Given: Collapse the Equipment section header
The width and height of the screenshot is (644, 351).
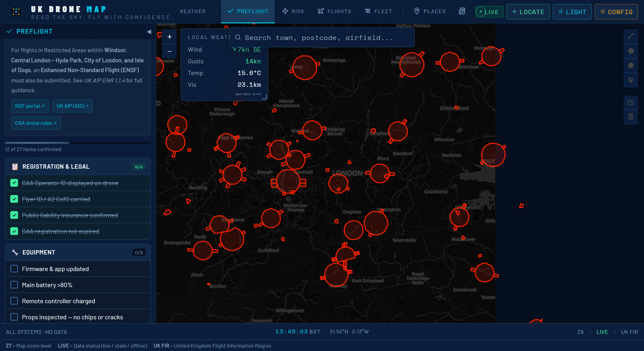Looking at the screenshot, I should [78, 252].
